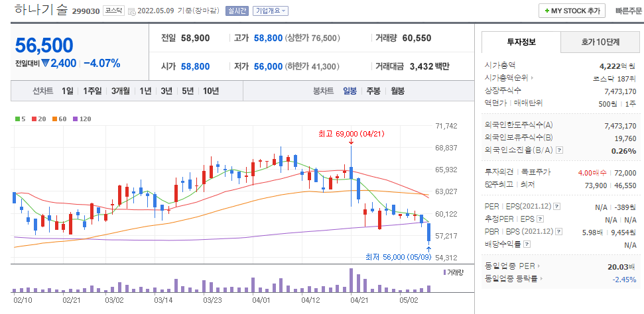Select the 월봉 monthly candle chart
Image resolution: width=644 pixels, height=314 pixels.
pyautogui.click(x=397, y=91)
